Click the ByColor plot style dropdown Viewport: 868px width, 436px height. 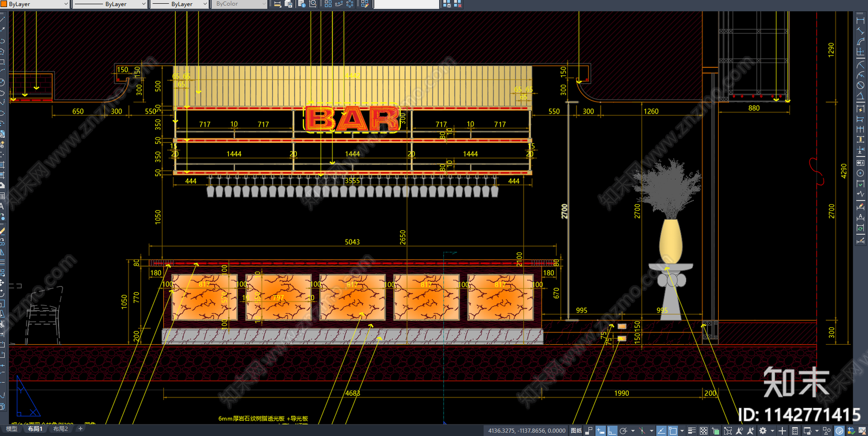click(239, 4)
